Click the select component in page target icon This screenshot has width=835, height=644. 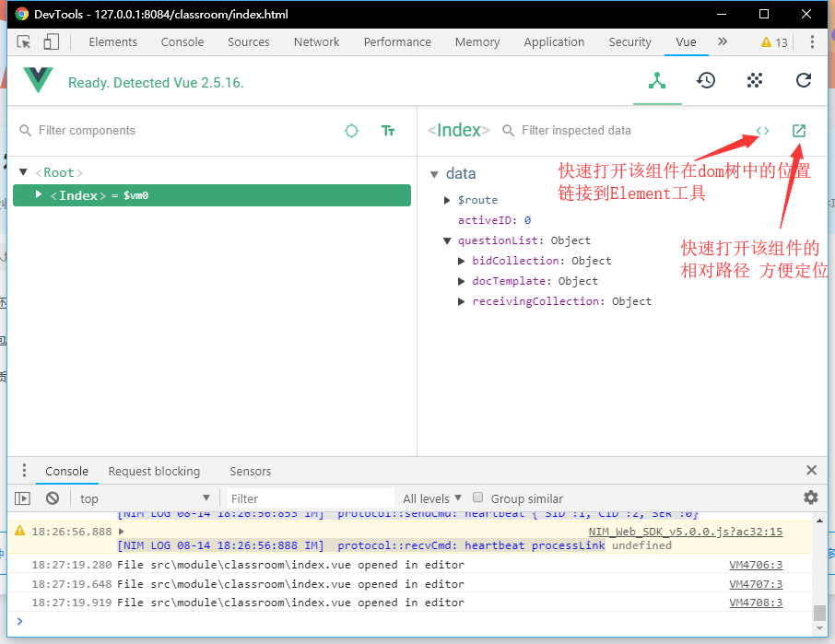351,131
